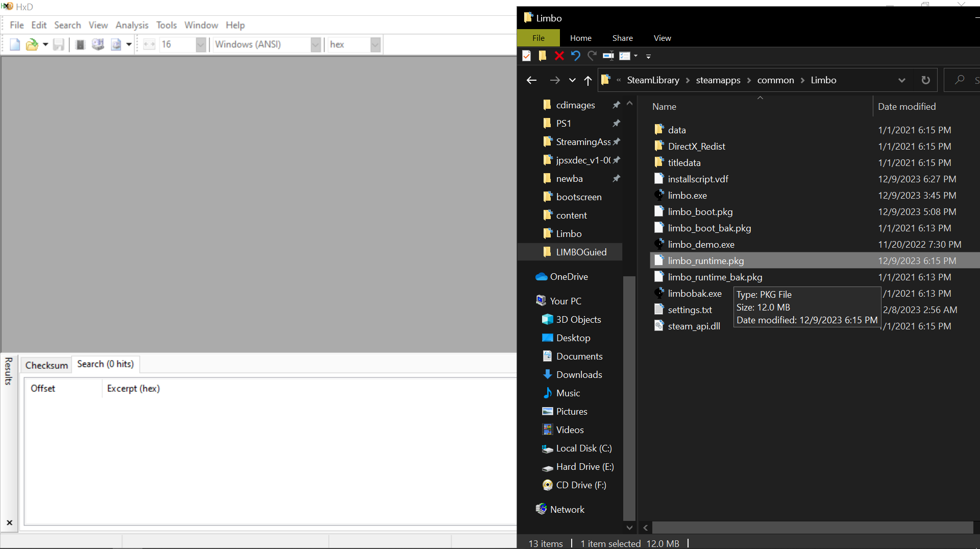Expand the address bar history dropdown
The width and height of the screenshot is (980, 549).
(x=902, y=80)
